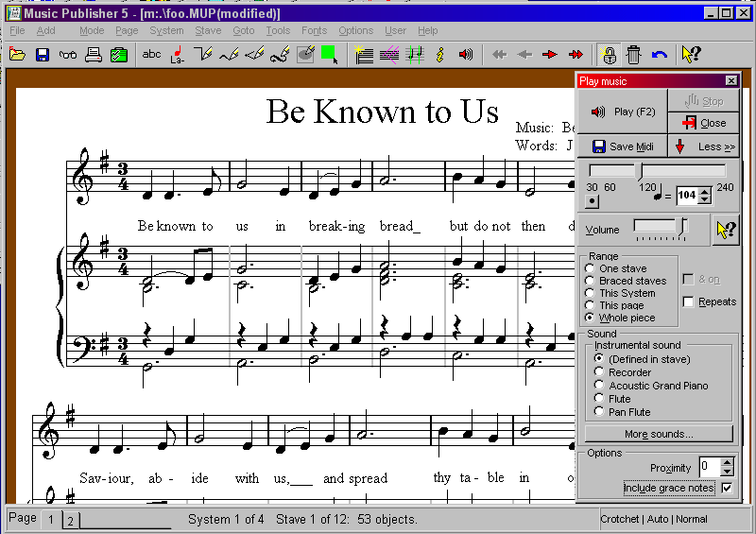Viewport: 756px width, 534px height.
Task: Click the Save Midi button
Action: point(623,146)
